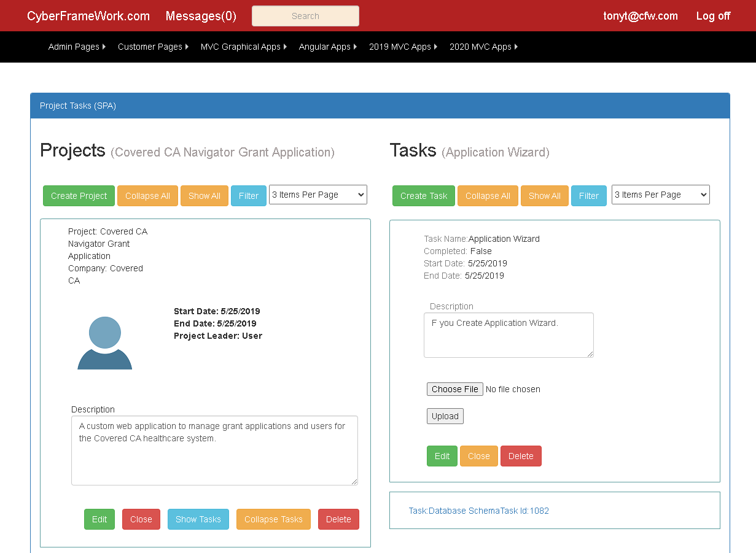Expand the Angular Apps menu
This screenshot has height=553, width=756.
(x=328, y=47)
